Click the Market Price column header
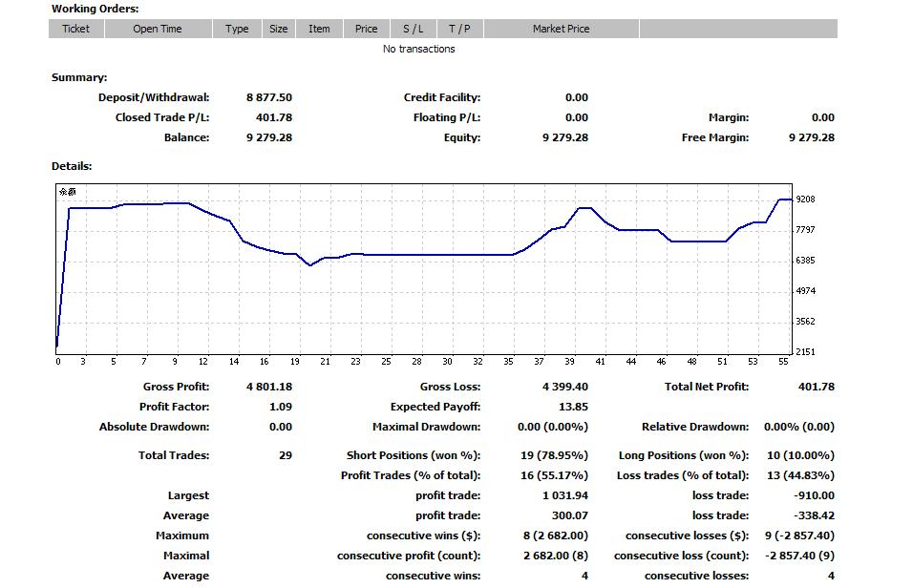Image resolution: width=913 pixels, height=588 pixels. (562, 29)
